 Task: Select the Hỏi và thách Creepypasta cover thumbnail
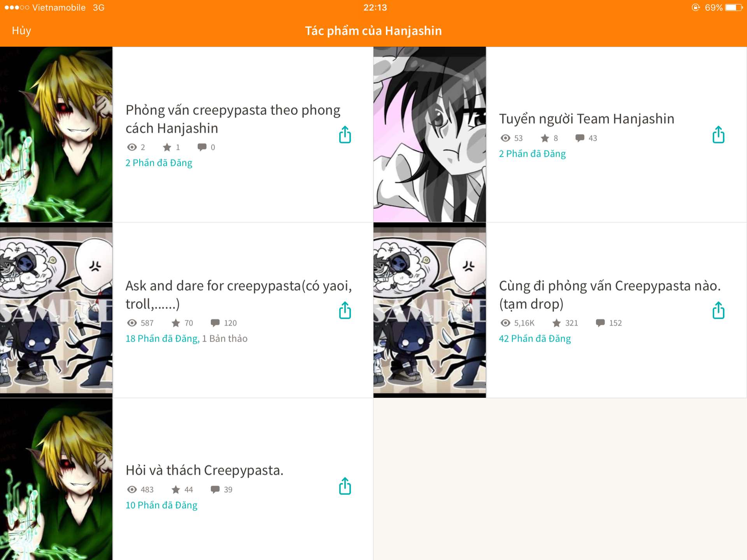coord(56,479)
